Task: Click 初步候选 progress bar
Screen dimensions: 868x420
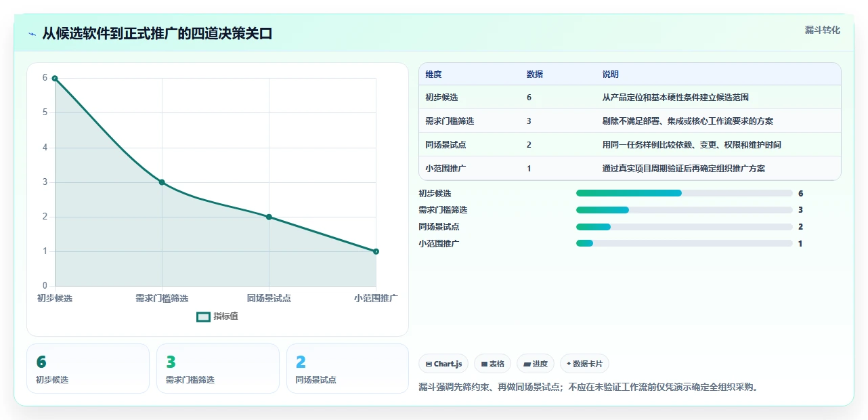Action: coord(684,193)
